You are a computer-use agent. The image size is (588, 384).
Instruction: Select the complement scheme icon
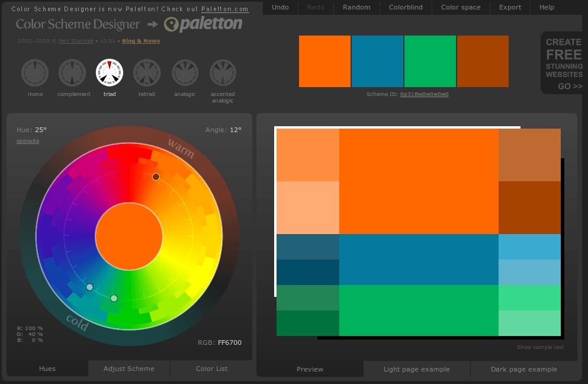72,73
